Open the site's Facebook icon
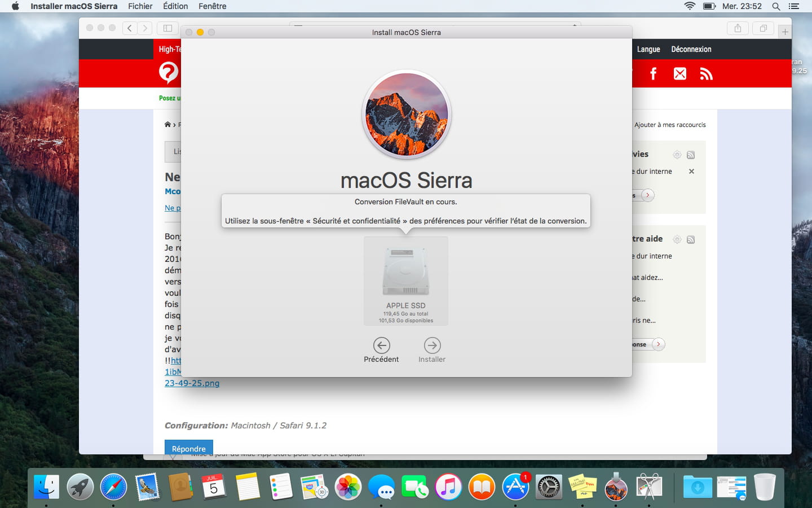This screenshot has width=812, height=508. pos(654,73)
